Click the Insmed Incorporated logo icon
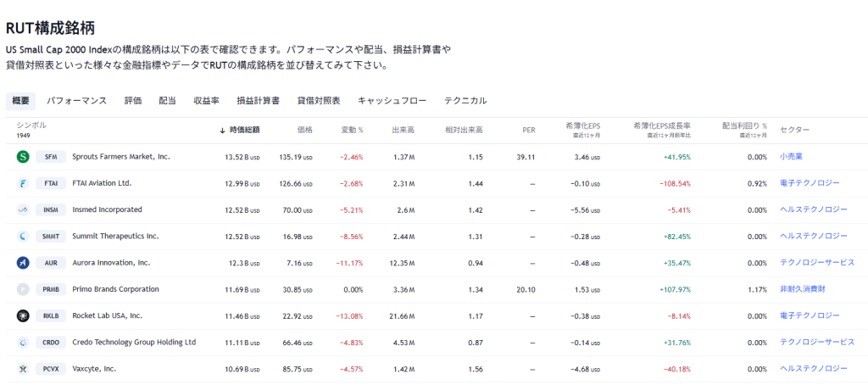Screen dimensions: 868x385 coord(23,209)
